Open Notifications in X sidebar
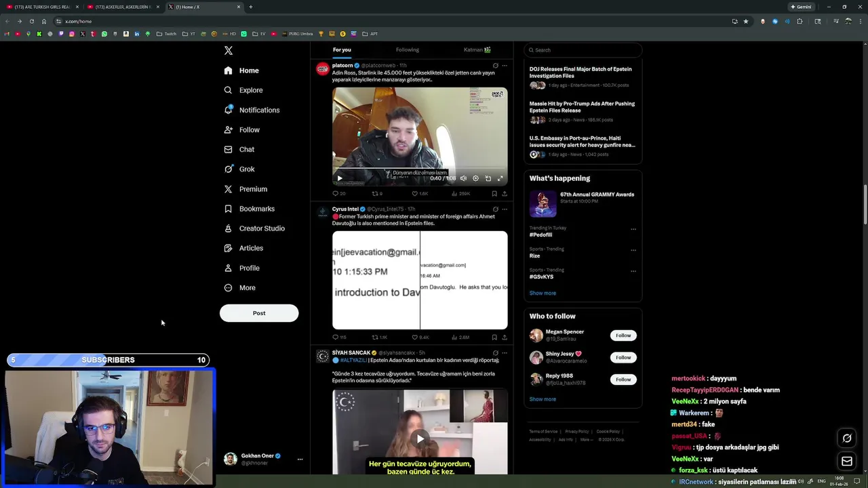 pyautogui.click(x=252, y=110)
